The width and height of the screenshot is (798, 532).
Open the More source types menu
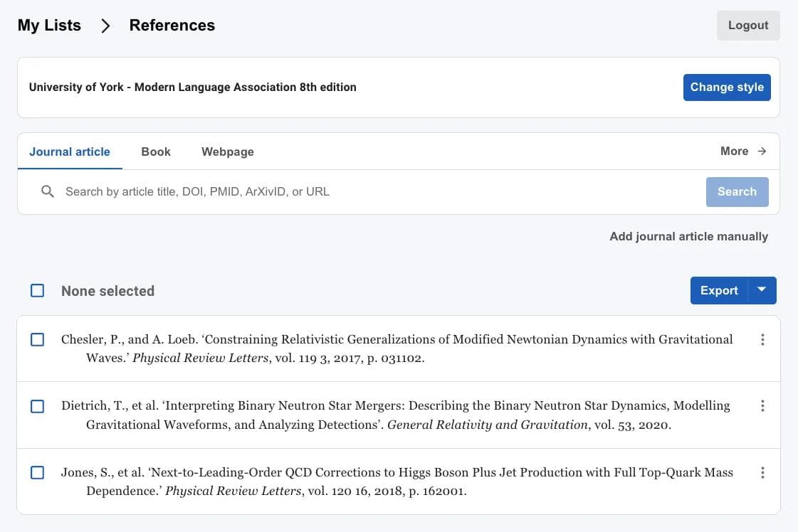[x=735, y=151]
